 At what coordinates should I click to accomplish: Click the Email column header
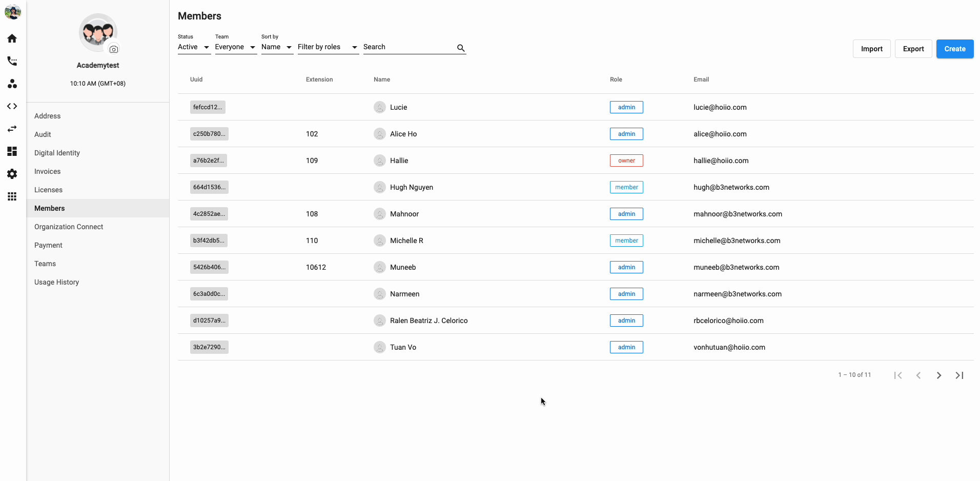(x=701, y=79)
